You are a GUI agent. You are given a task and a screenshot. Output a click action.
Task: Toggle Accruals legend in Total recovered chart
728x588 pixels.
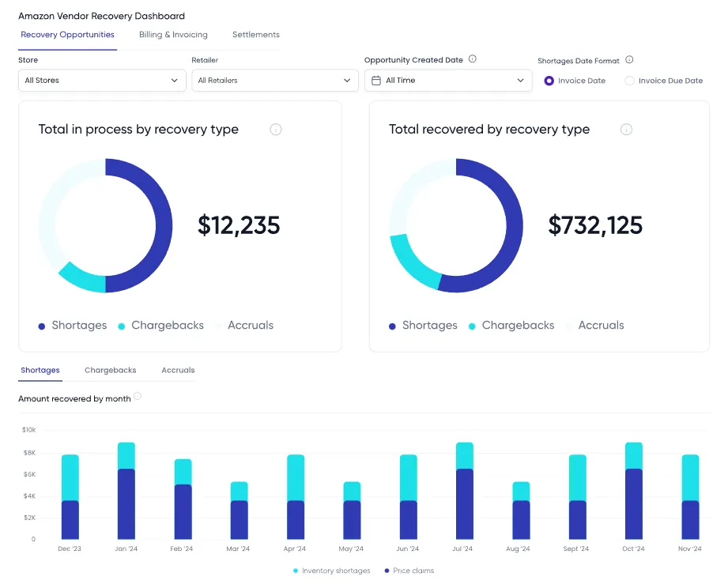tap(595, 326)
